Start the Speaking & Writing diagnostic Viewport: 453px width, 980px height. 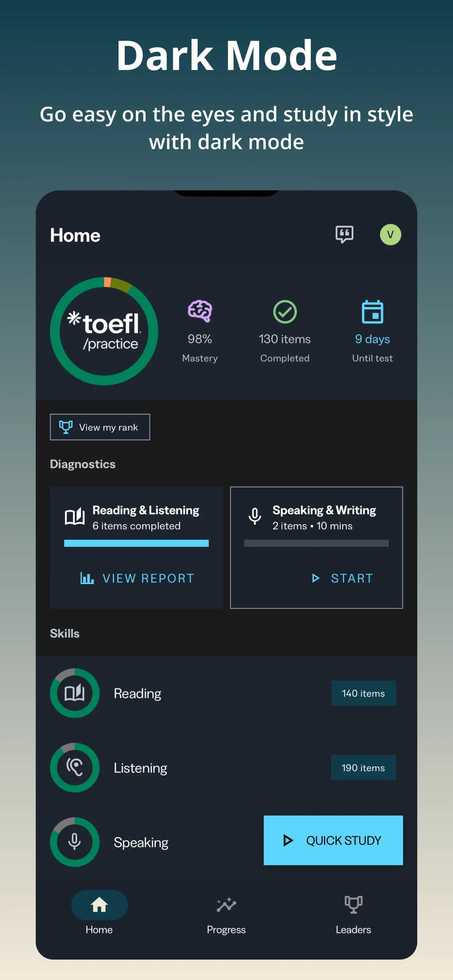(x=342, y=578)
